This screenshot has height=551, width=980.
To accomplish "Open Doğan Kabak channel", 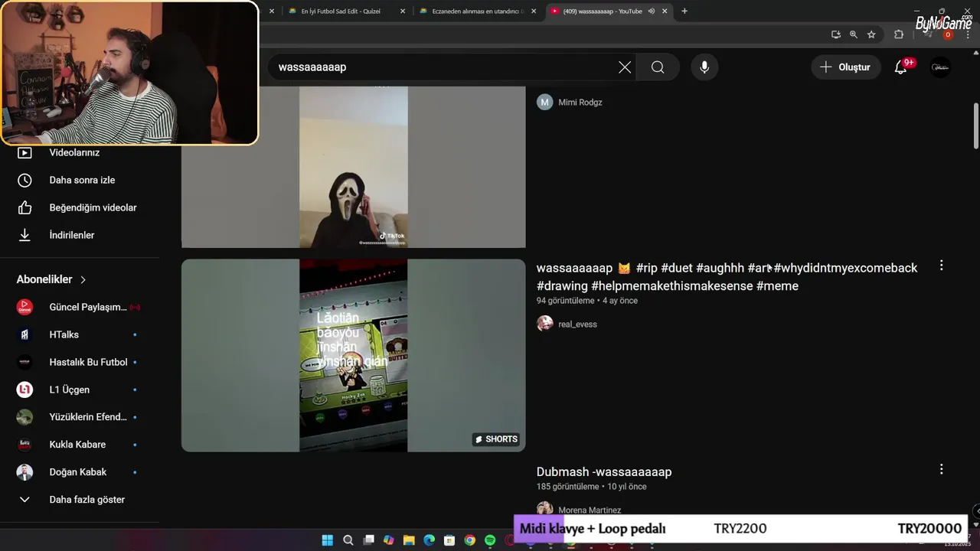I will click(x=77, y=472).
